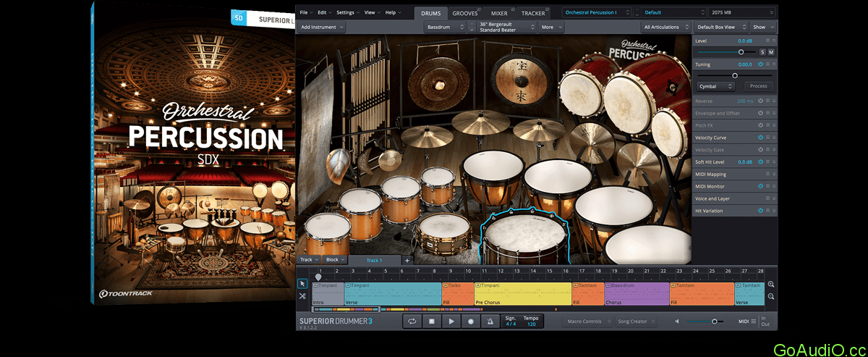Expand the Cymbal tuning dropdown
The width and height of the screenshot is (868, 357).
[x=715, y=86]
